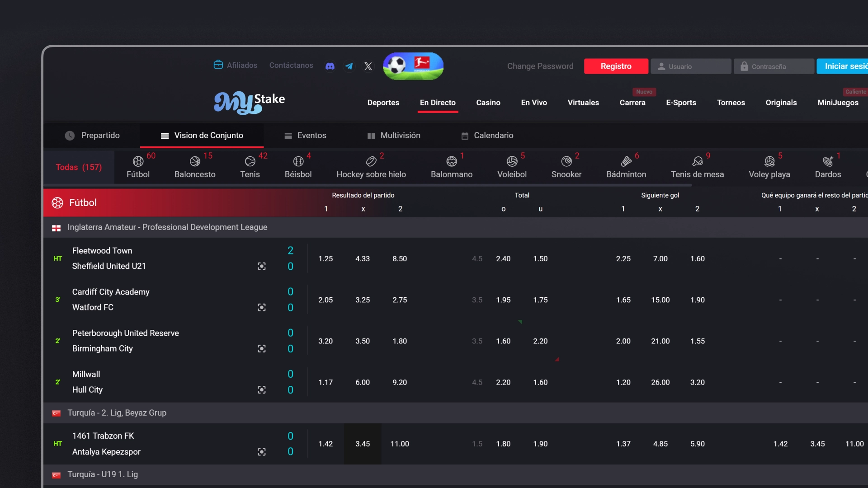This screenshot has width=868, height=488.
Task: Click the Afiliados briefcase icon
Action: [x=218, y=65]
